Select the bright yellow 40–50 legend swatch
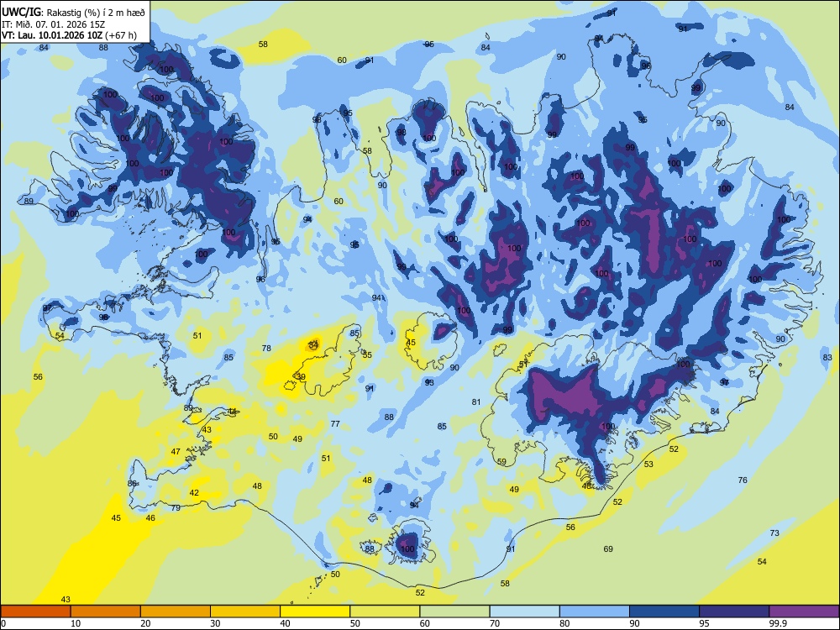 point(315,612)
